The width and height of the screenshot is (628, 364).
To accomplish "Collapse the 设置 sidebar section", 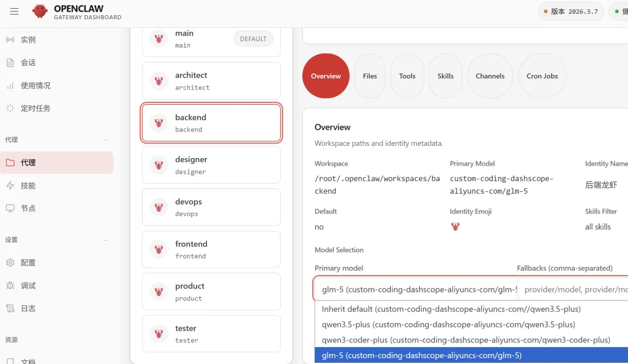I will [105, 240].
